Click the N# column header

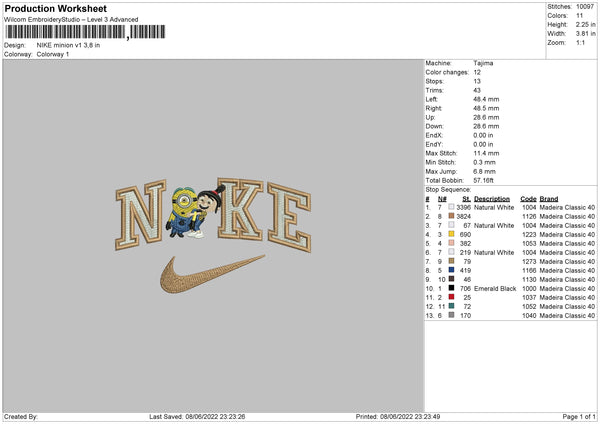pyautogui.click(x=442, y=199)
